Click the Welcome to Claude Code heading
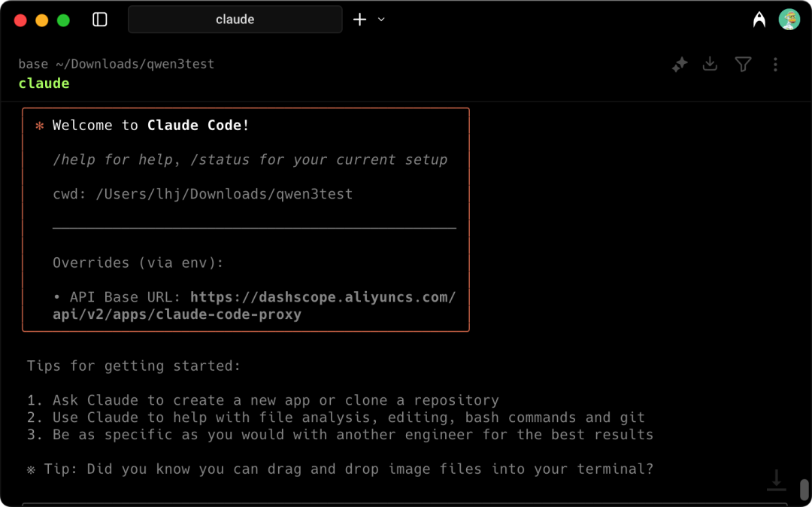 [x=150, y=126]
